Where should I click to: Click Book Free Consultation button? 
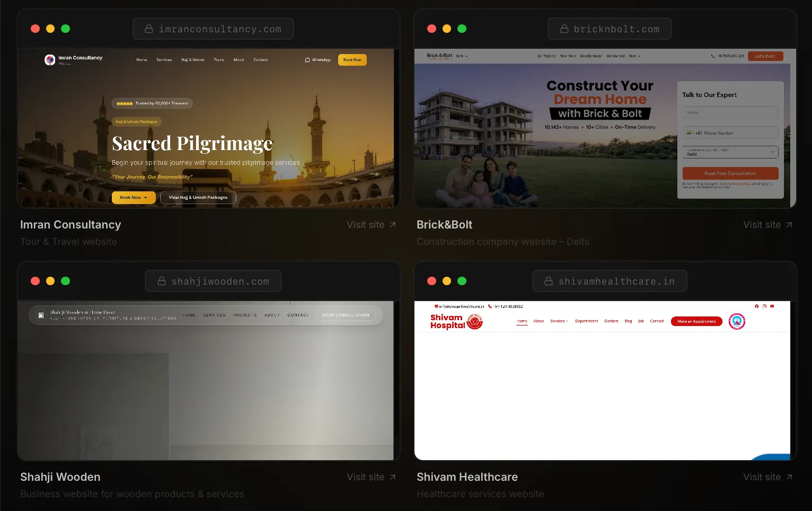coord(730,173)
